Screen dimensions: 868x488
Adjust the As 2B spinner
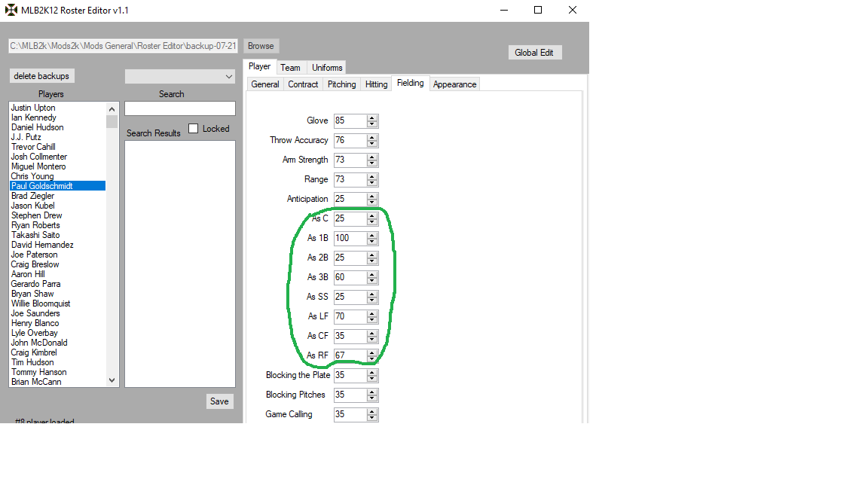[x=372, y=258]
